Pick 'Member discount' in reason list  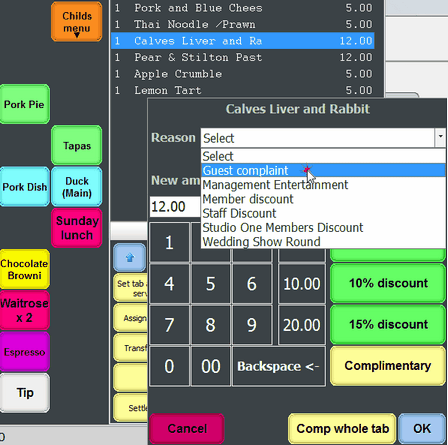pos(323,199)
